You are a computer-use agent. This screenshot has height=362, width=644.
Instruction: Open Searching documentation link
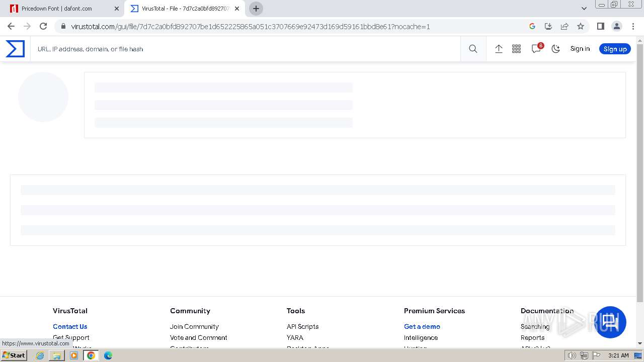pos(535,326)
